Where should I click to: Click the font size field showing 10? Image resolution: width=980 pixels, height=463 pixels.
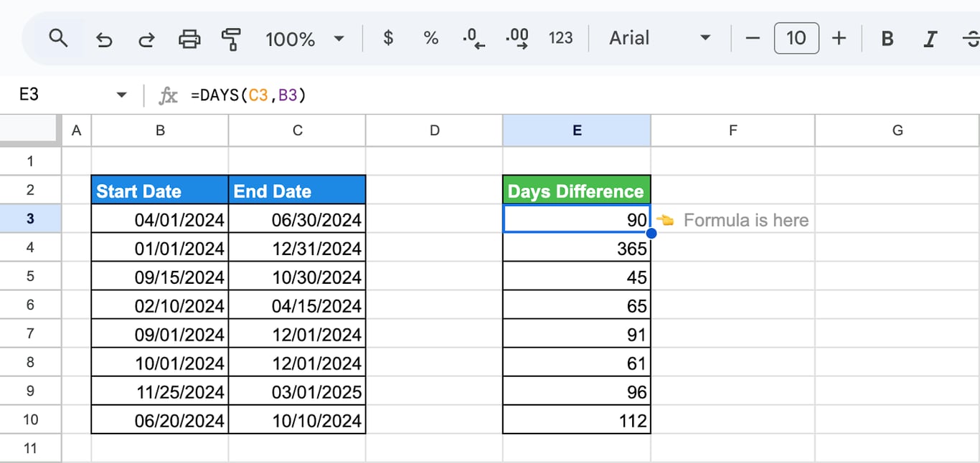click(x=796, y=38)
